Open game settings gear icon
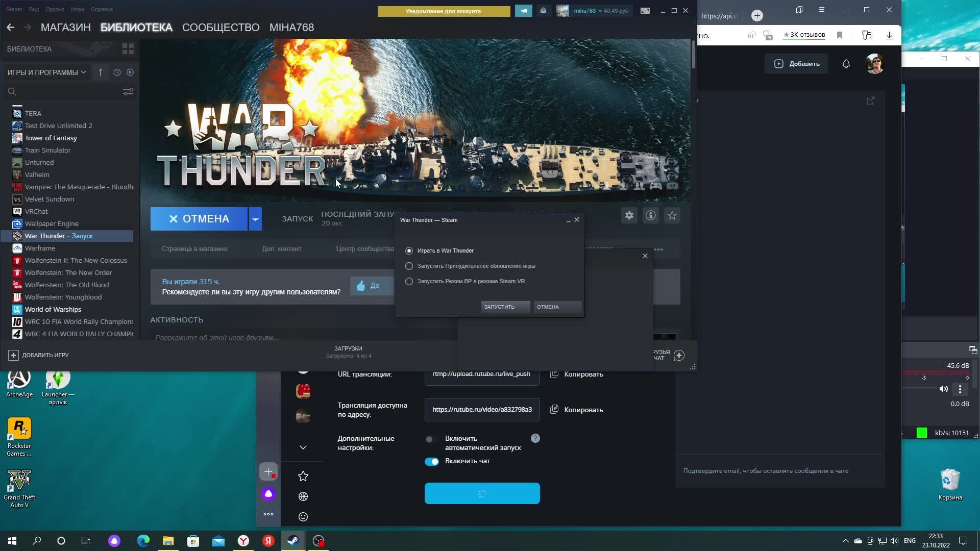The height and width of the screenshot is (551, 980). click(x=629, y=216)
